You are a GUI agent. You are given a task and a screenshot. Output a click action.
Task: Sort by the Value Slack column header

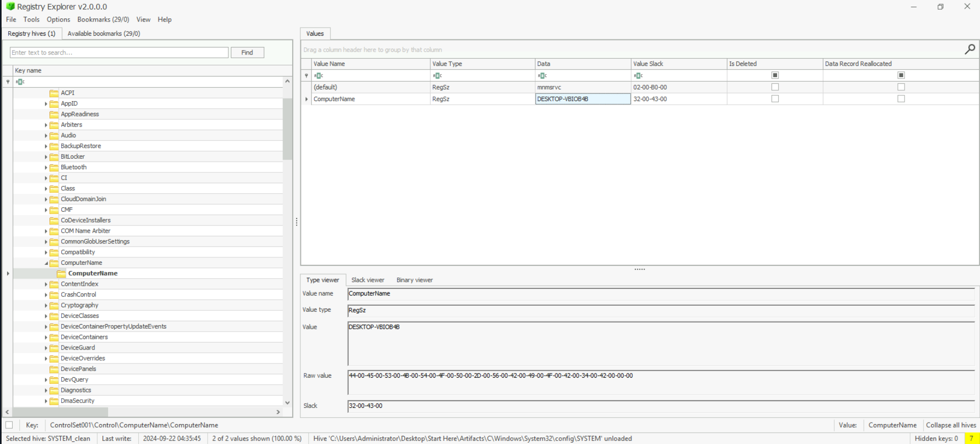[679, 64]
